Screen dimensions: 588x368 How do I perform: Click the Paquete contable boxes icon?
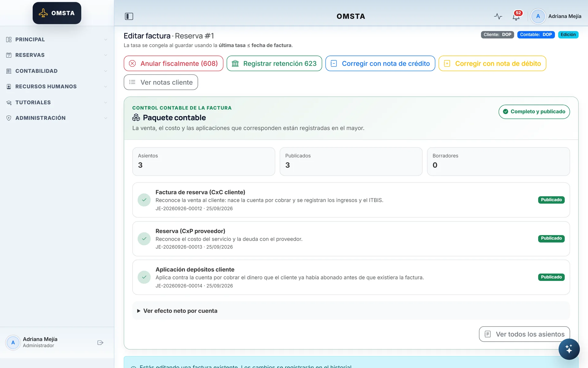point(136,117)
